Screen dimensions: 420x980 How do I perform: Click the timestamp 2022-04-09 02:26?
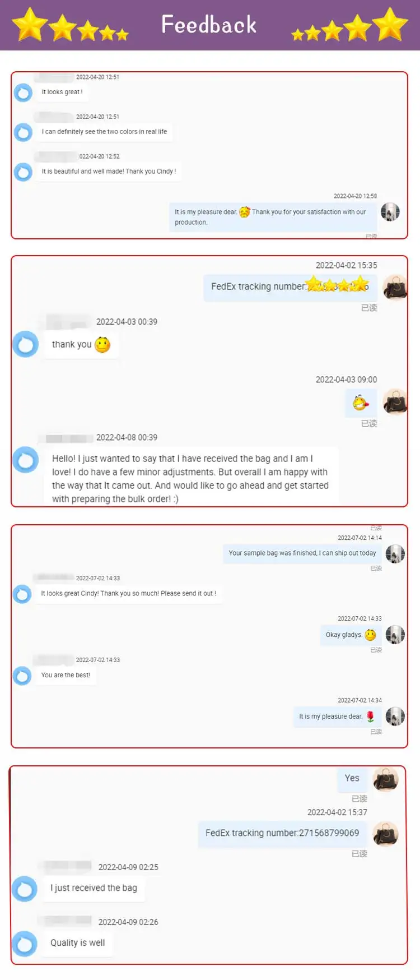(x=128, y=922)
